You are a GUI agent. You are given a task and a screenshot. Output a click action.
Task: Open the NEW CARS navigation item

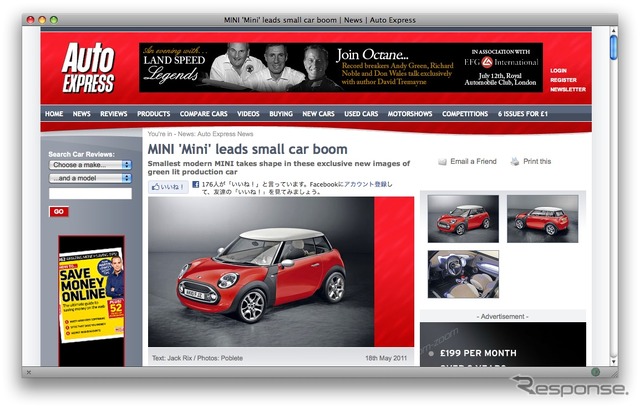pyautogui.click(x=318, y=114)
